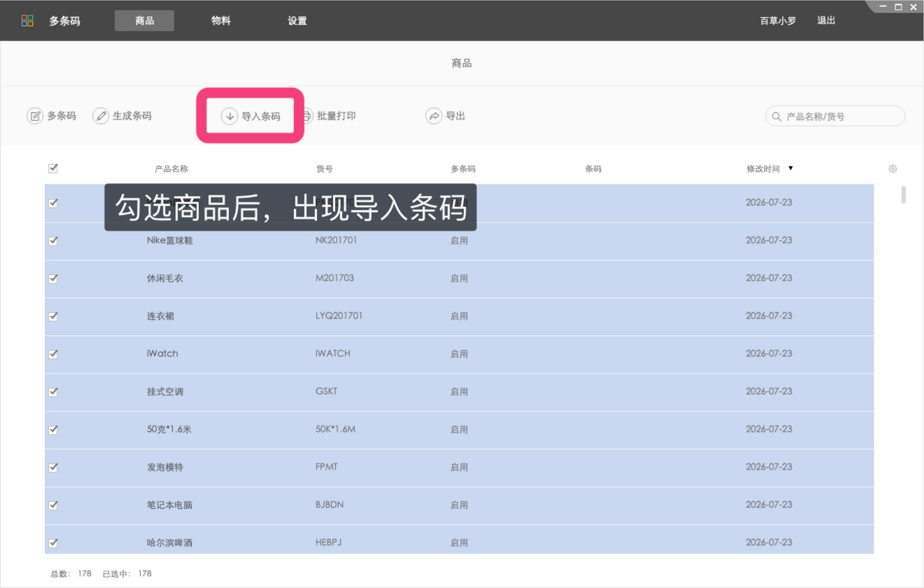Uncheck the 连衣裙 row checkbox
The width and height of the screenshot is (924, 588).
(53, 316)
